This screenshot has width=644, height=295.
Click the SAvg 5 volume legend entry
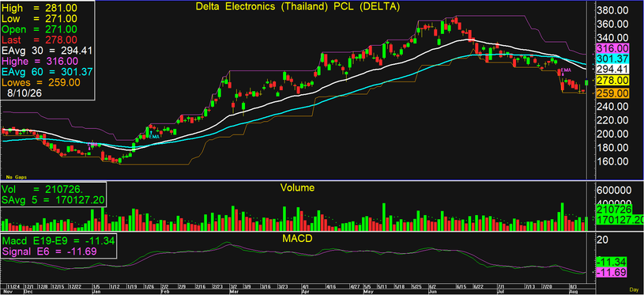click(x=53, y=200)
